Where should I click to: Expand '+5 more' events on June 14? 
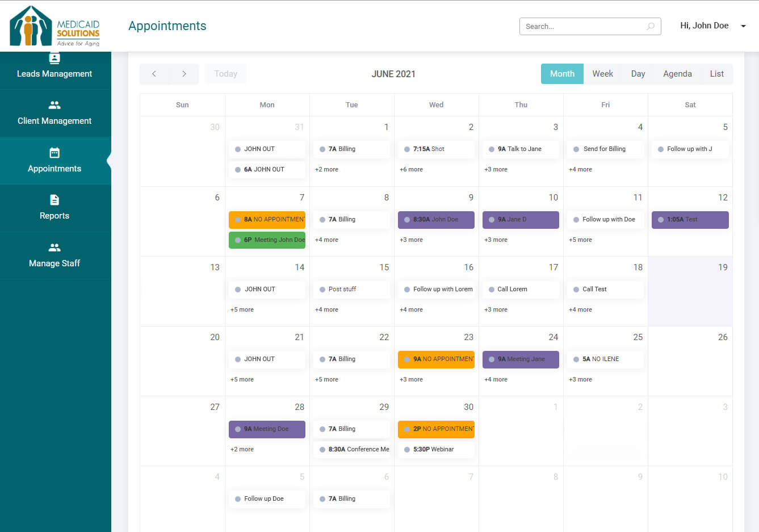242,309
